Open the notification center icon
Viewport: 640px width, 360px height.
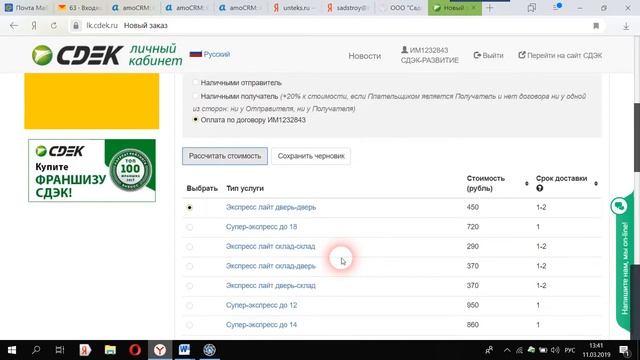tap(625, 350)
